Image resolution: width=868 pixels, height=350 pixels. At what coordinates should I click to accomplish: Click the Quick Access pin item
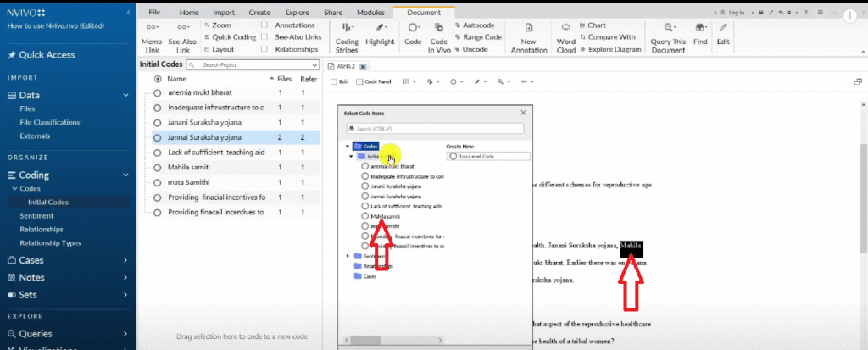(x=41, y=55)
